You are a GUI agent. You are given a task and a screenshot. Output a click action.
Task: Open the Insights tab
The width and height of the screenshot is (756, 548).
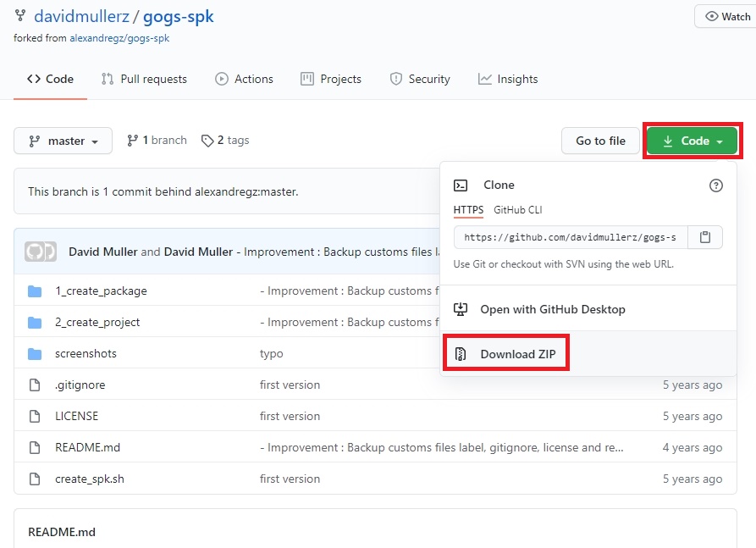pyautogui.click(x=508, y=79)
